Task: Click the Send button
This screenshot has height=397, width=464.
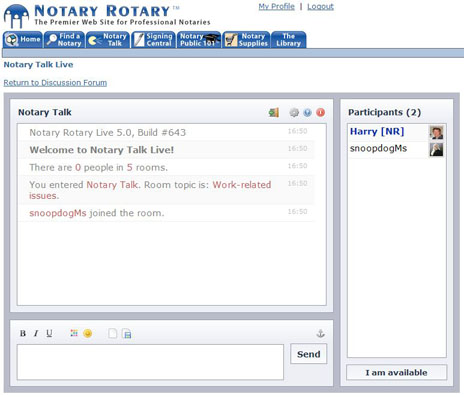Action: tap(309, 354)
